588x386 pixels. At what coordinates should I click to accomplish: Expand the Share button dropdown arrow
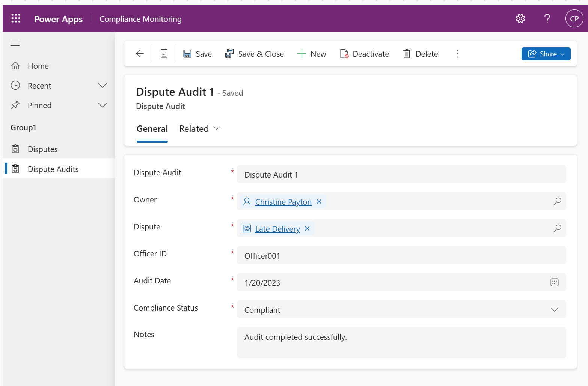(562, 54)
